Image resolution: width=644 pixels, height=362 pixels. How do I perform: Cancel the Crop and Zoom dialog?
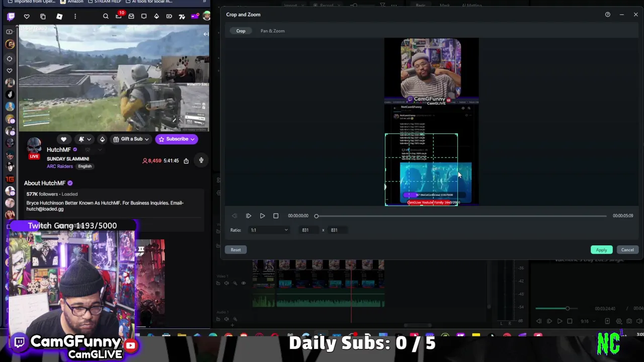coord(627,250)
